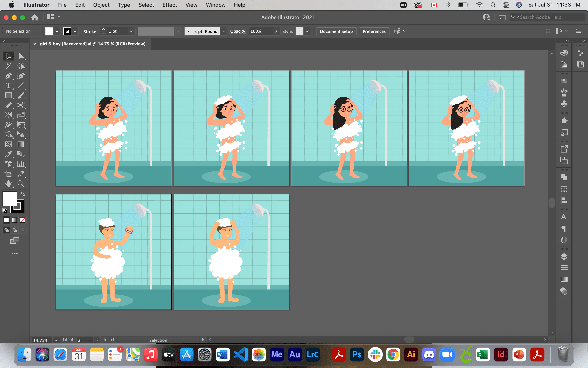The height and width of the screenshot is (368, 588).
Task: Go to the next artboard
Action: [105, 340]
